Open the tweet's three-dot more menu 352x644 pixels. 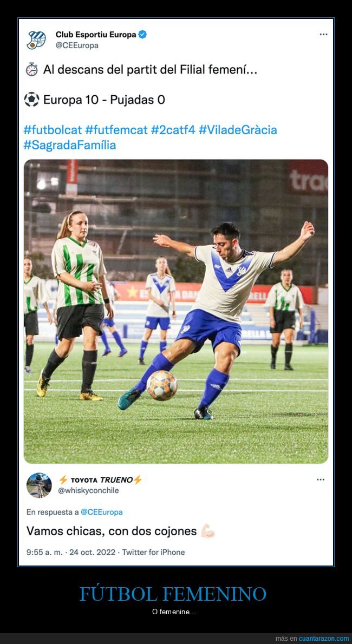point(324,35)
